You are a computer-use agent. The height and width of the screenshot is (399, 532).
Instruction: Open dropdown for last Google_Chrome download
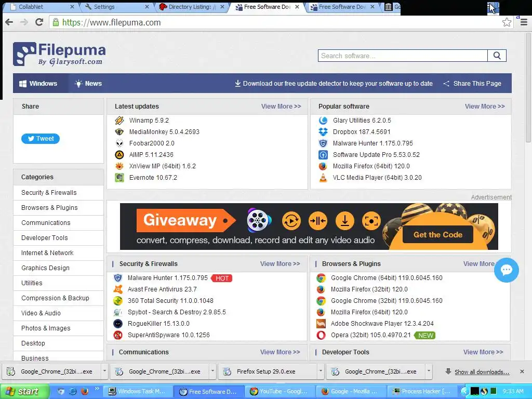tap(429, 371)
